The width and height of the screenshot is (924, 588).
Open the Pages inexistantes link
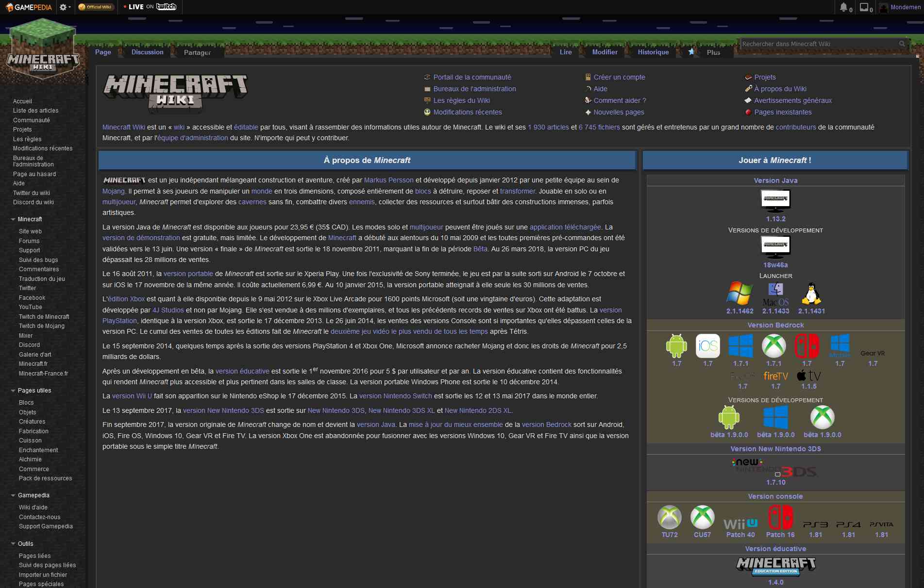pyautogui.click(x=783, y=112)
